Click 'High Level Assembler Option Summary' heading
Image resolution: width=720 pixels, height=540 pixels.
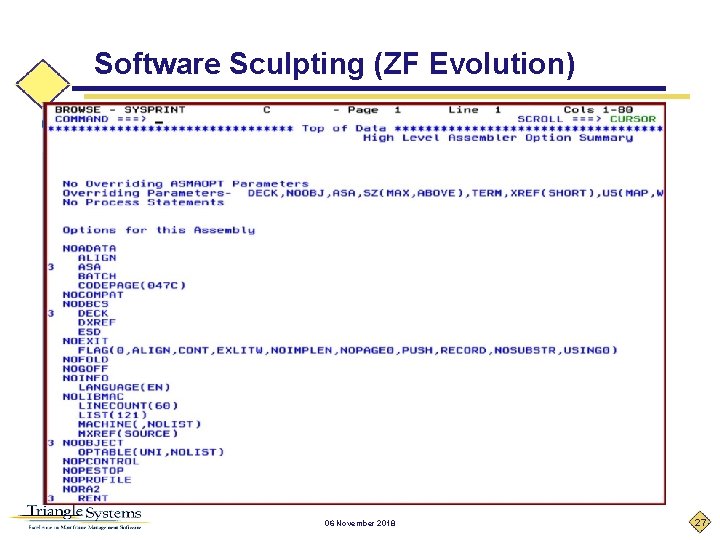(497, 138)
